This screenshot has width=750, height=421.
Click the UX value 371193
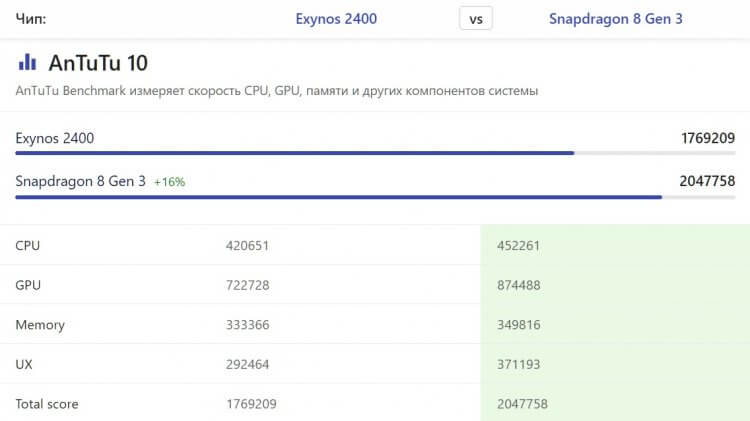(x=518, y=365)
